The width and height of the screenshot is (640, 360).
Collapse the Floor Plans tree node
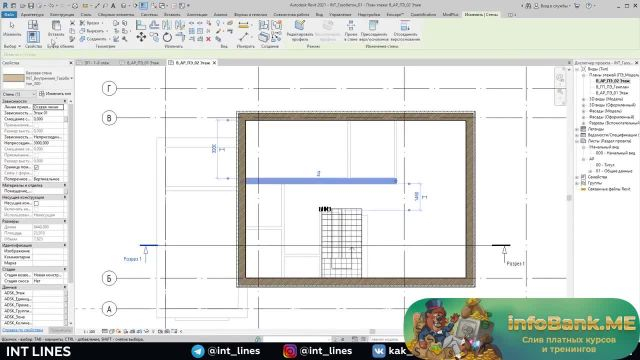(x=584, y=75)
